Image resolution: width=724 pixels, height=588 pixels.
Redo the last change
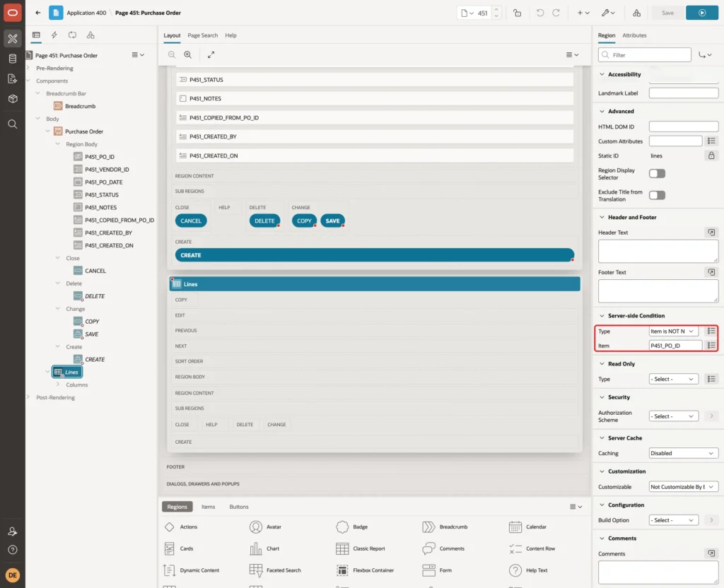point(556,13)
